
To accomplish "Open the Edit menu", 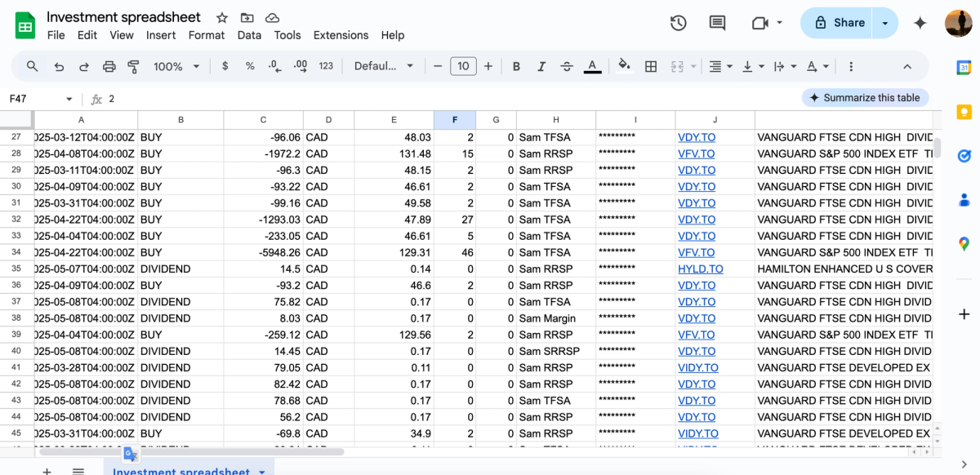I will [87, 35].
